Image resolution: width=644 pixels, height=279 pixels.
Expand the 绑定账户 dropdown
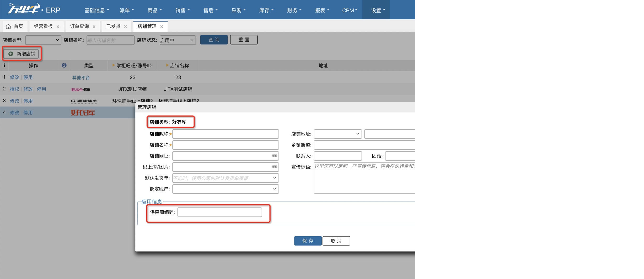[x=226, y=189]
